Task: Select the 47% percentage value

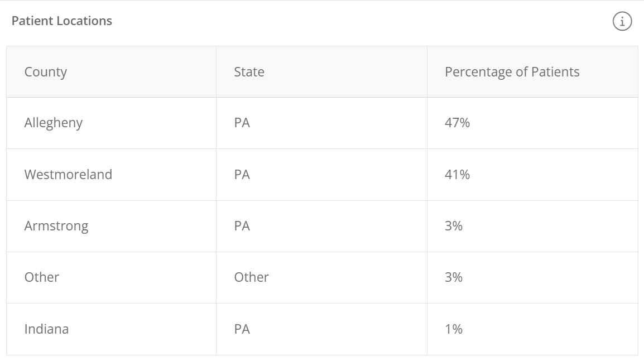Action: point(457,123)
